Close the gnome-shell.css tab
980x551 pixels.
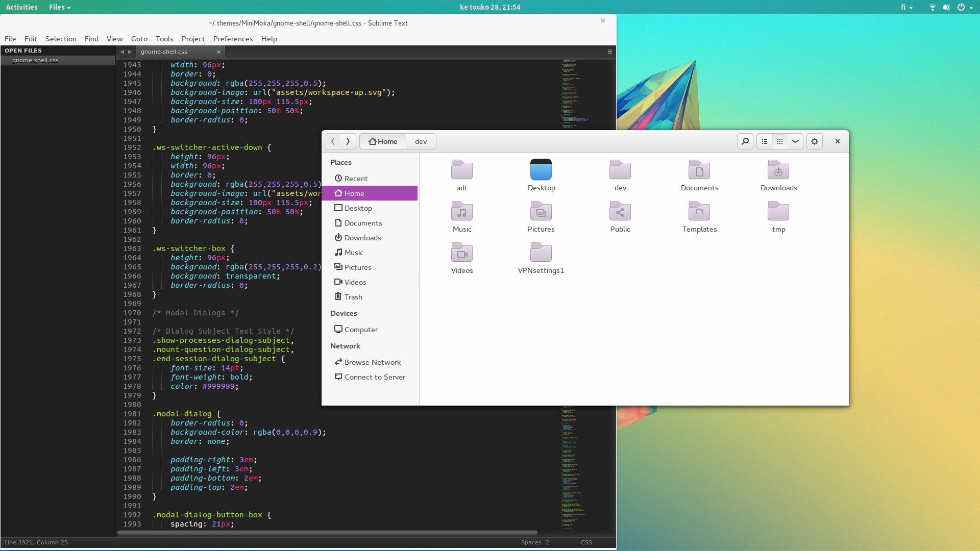[x=218, y=52]
